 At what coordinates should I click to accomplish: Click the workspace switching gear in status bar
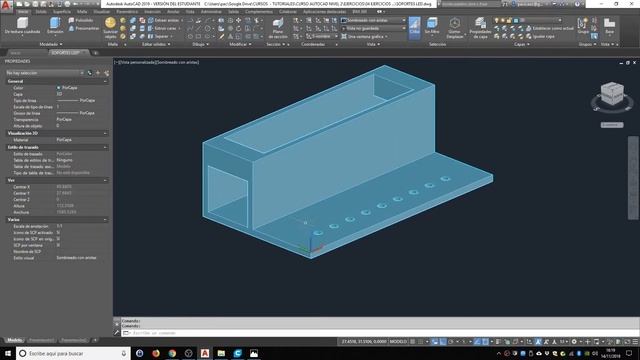(574, 342)
